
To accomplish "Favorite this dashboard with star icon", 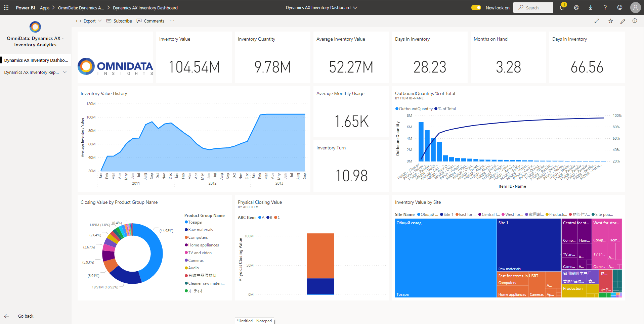I will coord(611,21).
